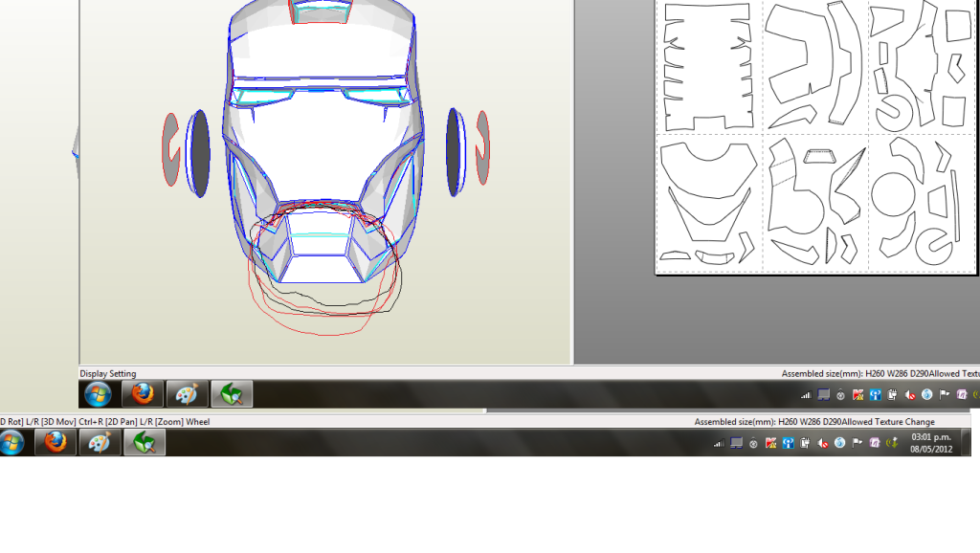This screenshot has width=980, height=553.
Task: Open Action Center flag in clock taskbar
Action: pyautogui.click(x=857, y=442)
